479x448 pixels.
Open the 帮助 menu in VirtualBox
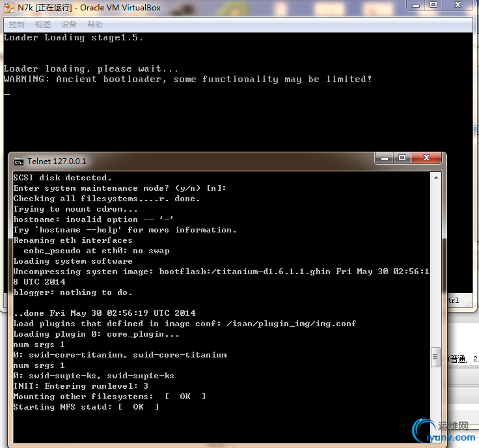click(95, 25)
